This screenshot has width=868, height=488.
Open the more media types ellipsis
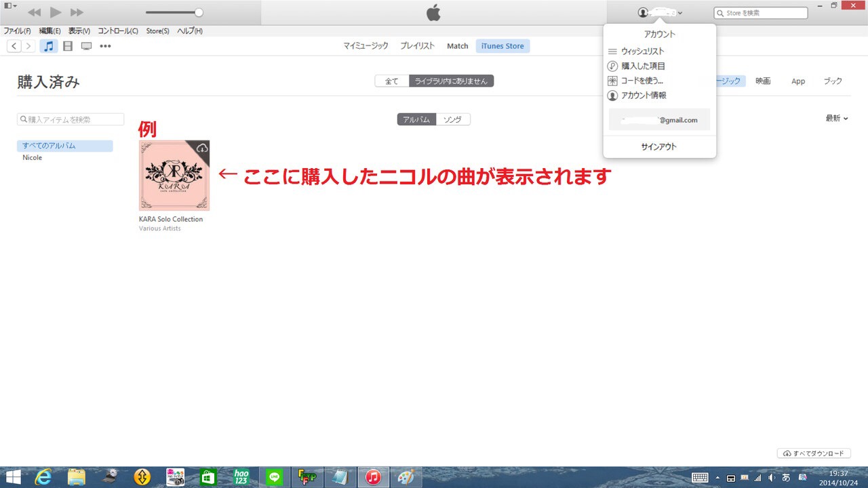tap(105, 46)
